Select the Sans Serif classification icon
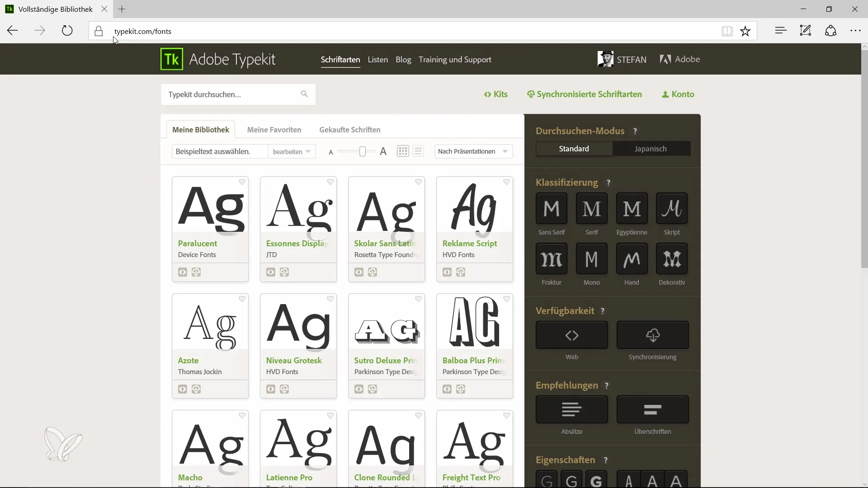 pos(551,208)
